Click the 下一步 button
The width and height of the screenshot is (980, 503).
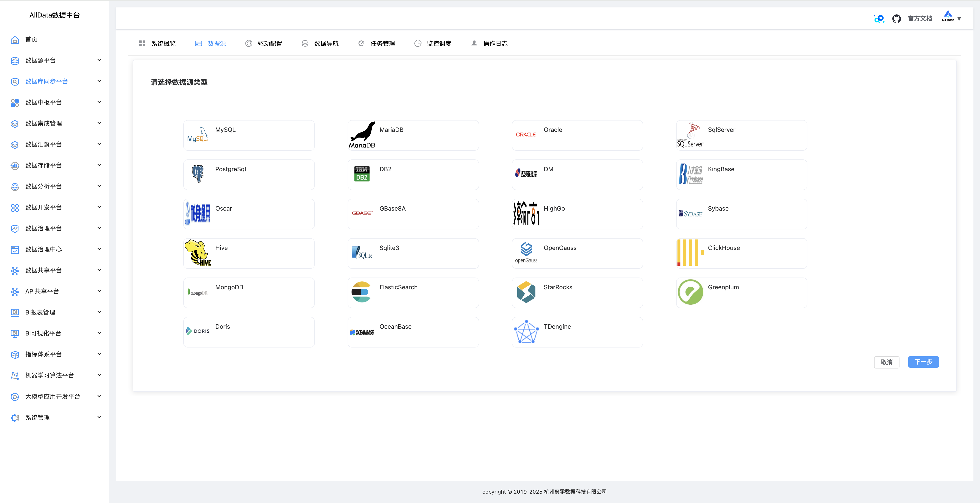pyautogui.click(x=923, y=362)
